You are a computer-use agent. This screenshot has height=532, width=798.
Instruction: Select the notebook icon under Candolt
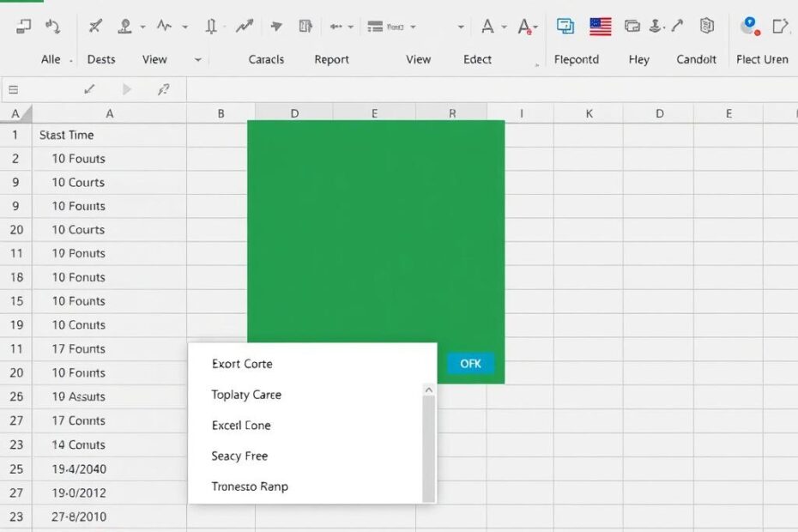tap(705, 27)
